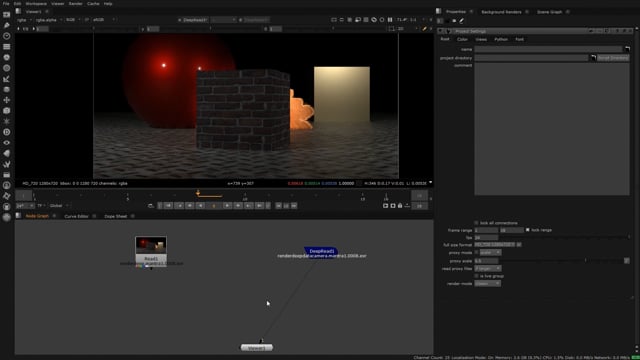Toggle the viewer ROI button beside 2D

pyautogui.click(x=391, y=29)
